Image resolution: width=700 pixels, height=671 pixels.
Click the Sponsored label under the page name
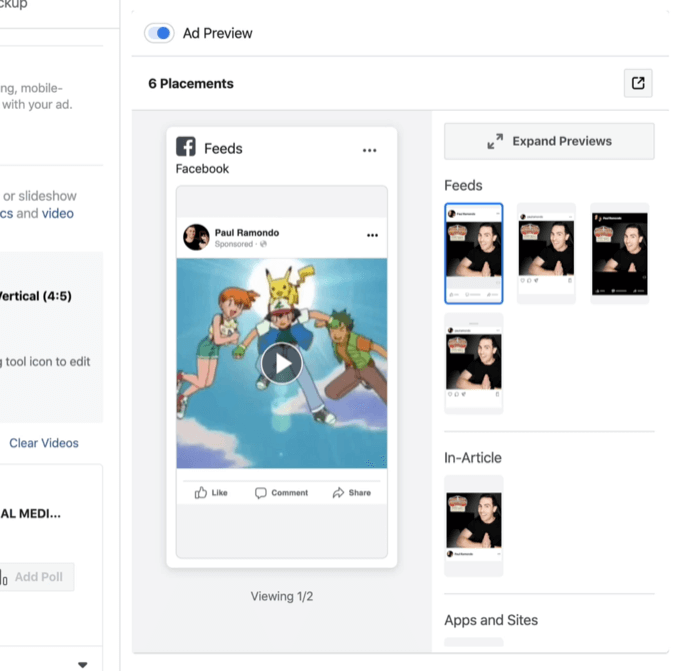coord(233,244)
